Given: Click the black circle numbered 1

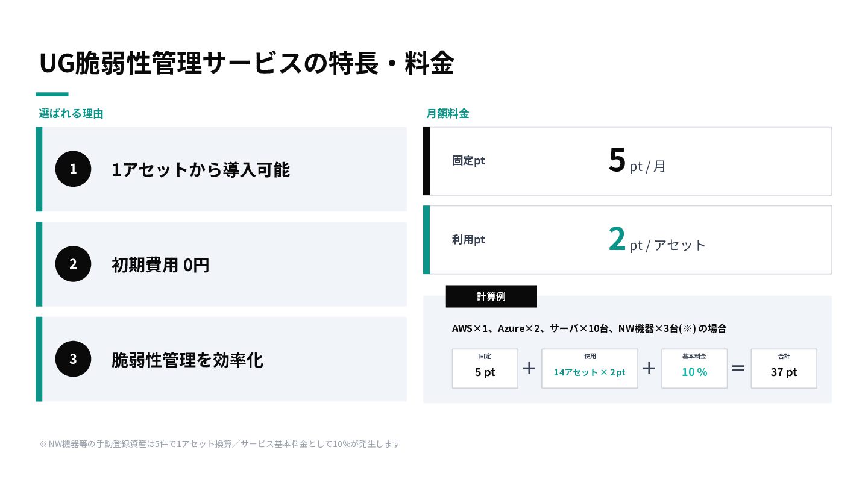Looking at the screenshot, I should click(73, 169).
